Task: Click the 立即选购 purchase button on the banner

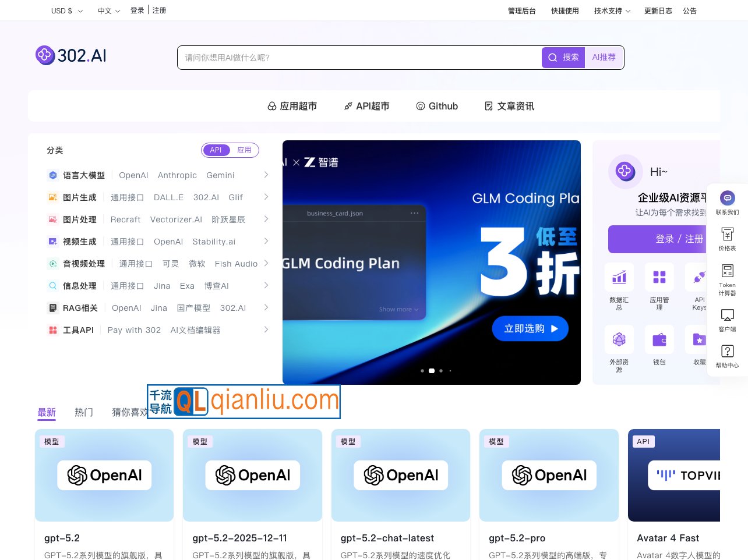Action: pos(530,328)
